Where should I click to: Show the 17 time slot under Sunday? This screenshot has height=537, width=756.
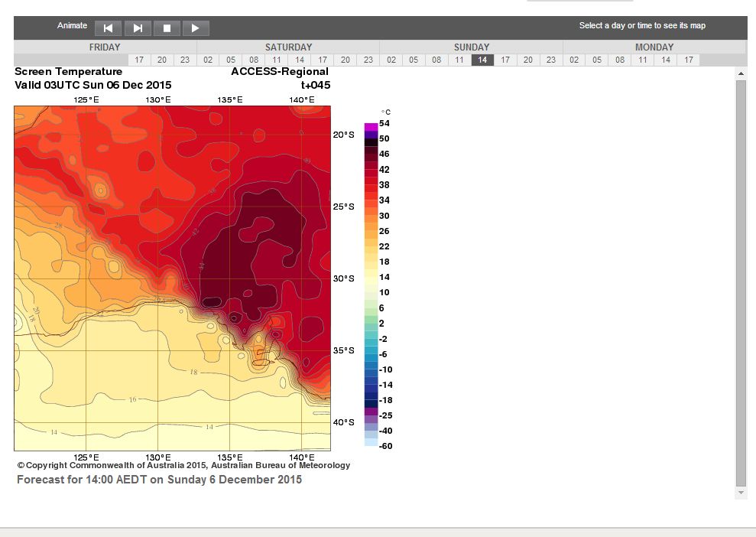(x=505, y=60)
